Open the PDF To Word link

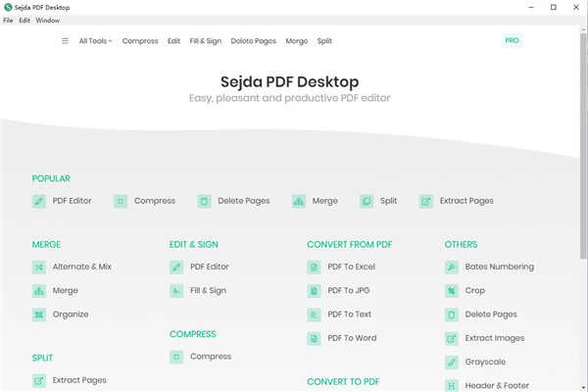pos(352,338)
